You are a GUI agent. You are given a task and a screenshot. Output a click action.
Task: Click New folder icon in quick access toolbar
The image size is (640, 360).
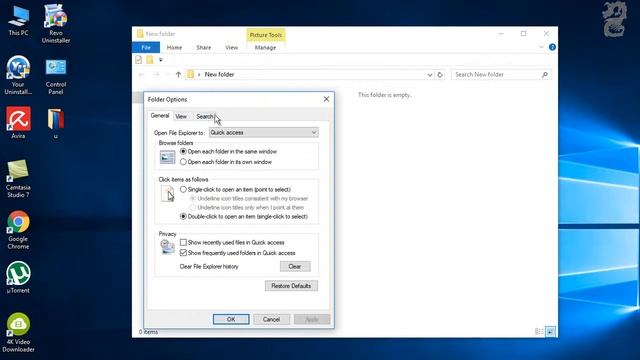pos(150,60)
